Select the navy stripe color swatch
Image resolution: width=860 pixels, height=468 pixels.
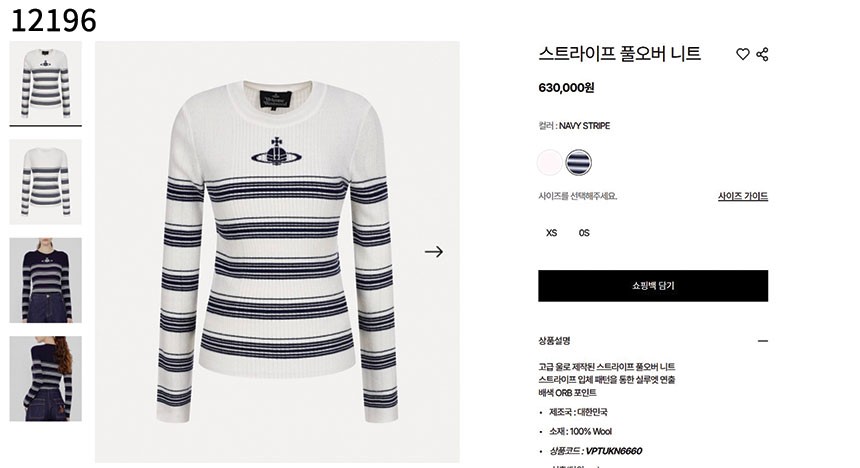[579, 162]
